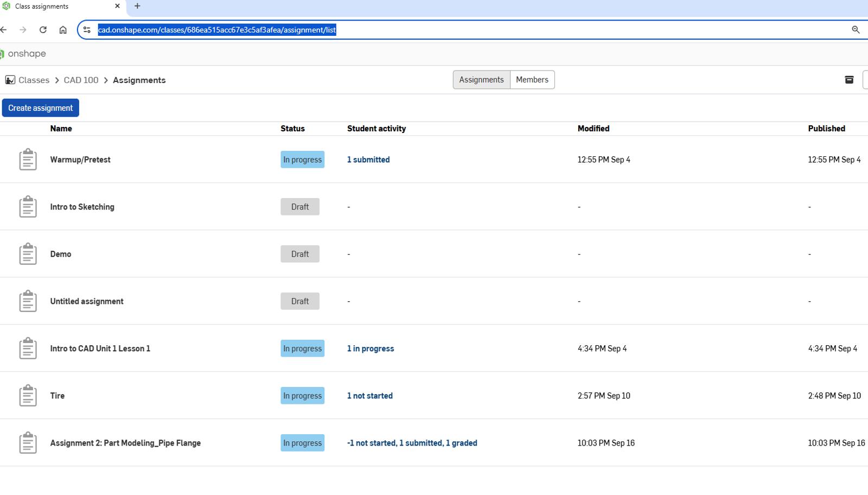868x495 pixels.
Task: Click the browser home icon
Action: [62, 30]
